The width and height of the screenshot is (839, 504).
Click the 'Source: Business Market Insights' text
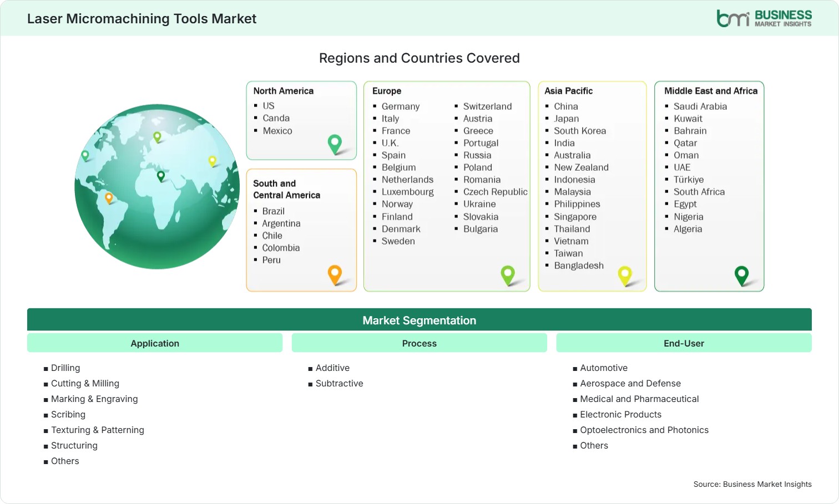pyautogui.click(x=752, y=484)
